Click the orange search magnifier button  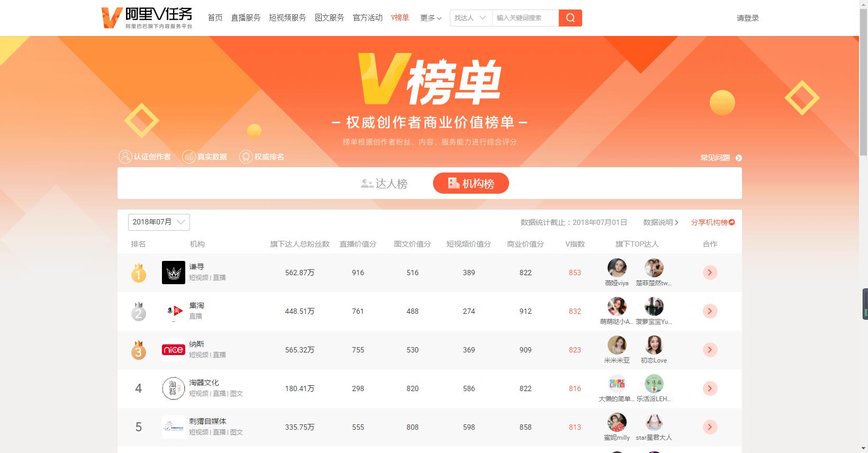tap(570, 18)
